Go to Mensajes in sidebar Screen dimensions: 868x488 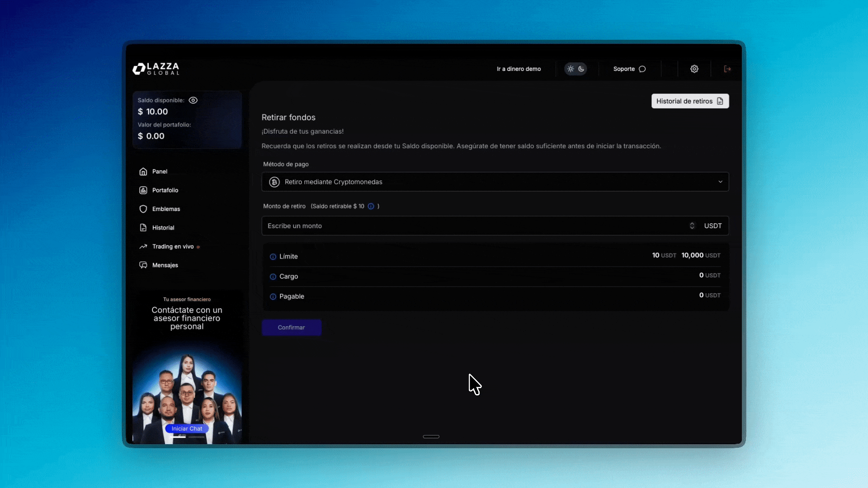[165, 265]
